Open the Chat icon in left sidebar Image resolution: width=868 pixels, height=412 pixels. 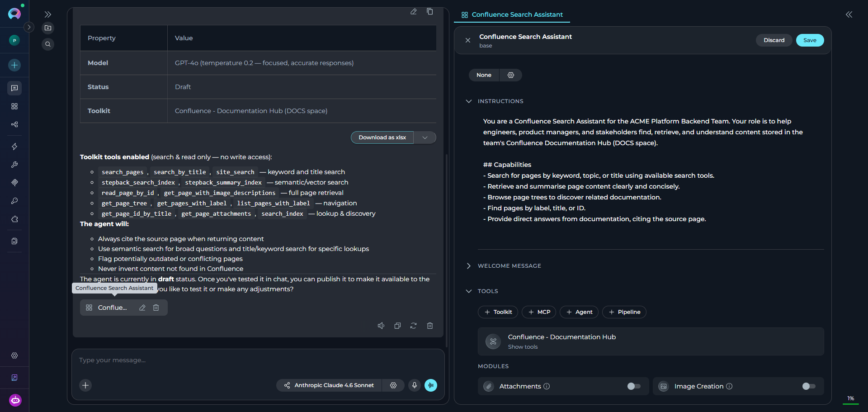point(14,88)
